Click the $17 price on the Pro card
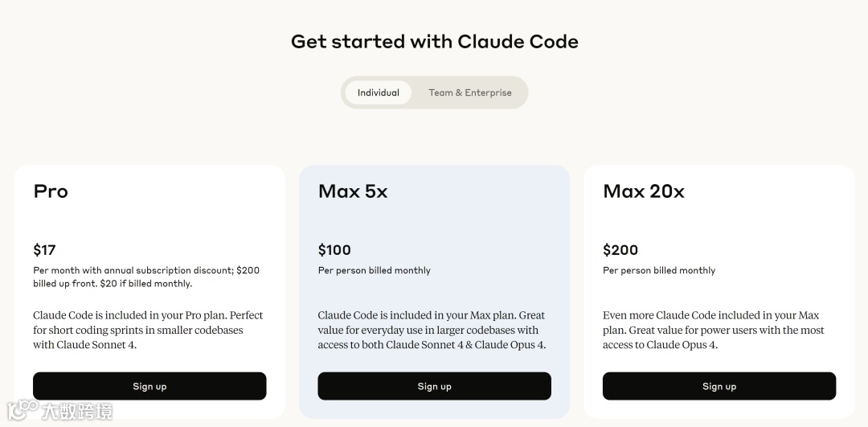 click(x=44, y=250)
